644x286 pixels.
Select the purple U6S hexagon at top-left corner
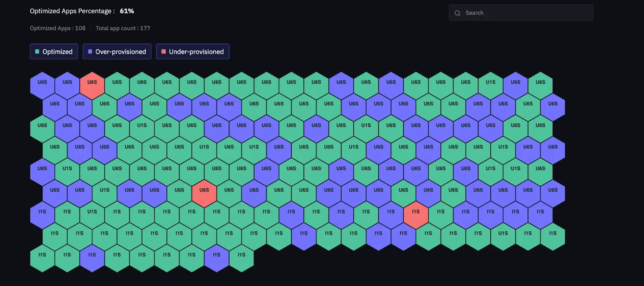pos(42,86)
